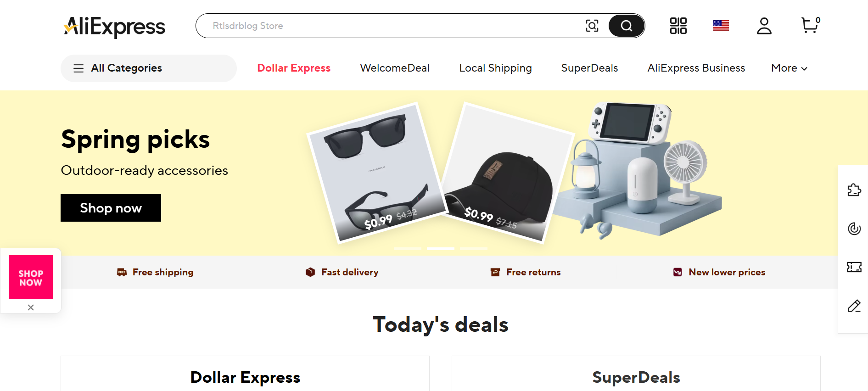Jump to the third banner carousel indicator
This screenshot has height=391, width=868.
tap(474, 249)
